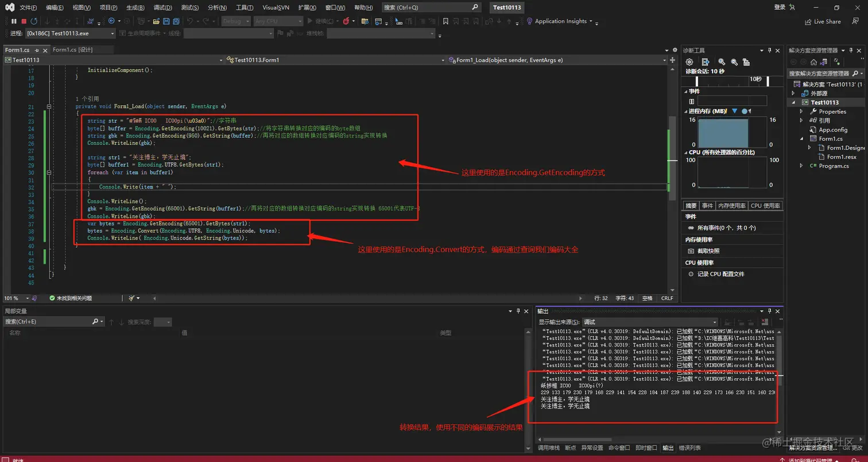Collapse the Test10113 project node

[x=793, y=102]
